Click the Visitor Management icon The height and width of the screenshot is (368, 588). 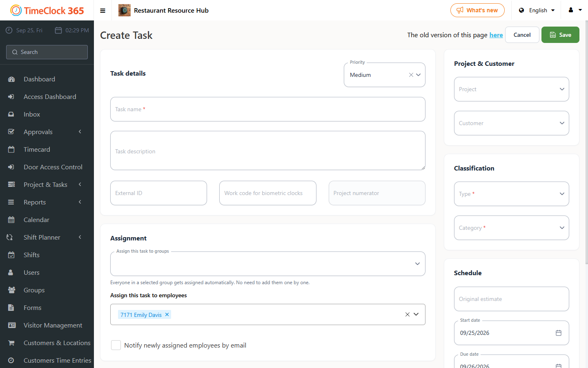11,325
